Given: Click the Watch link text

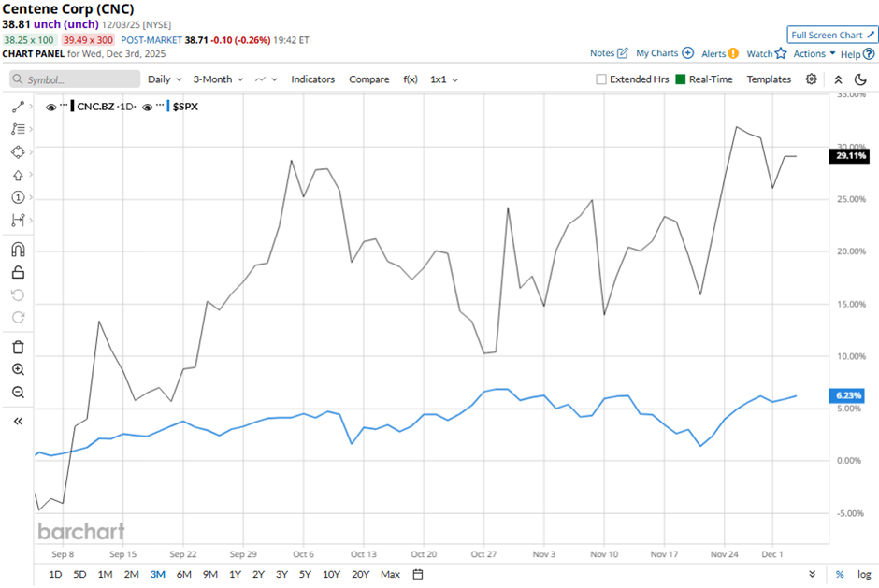Looking at the screenshot, I should point(759,54).
